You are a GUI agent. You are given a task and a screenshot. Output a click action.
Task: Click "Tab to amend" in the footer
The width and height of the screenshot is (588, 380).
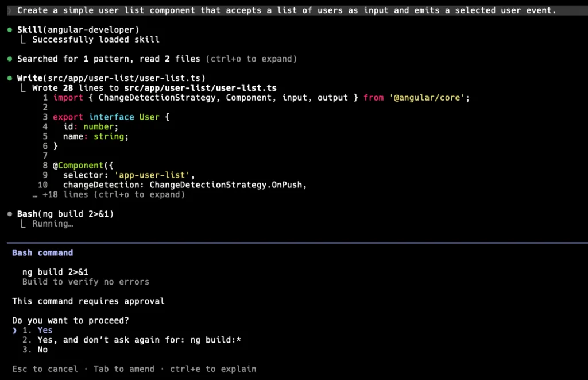[123, 369]
